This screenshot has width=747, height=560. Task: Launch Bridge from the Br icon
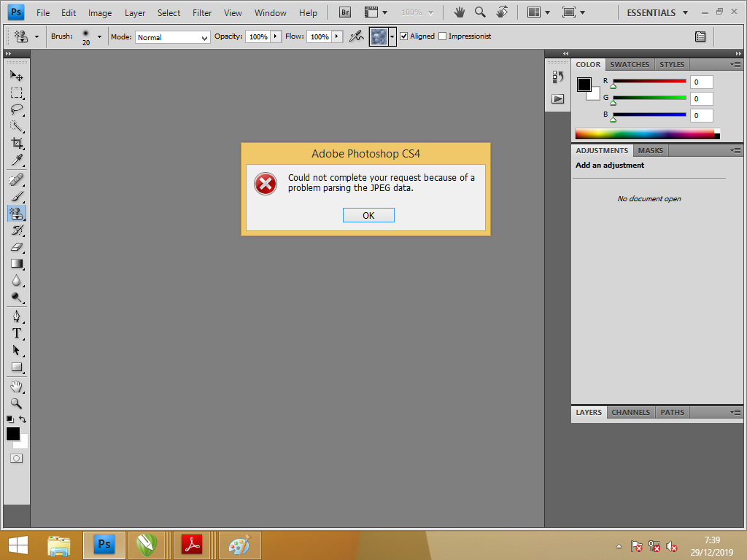pyautogui.click(x=345, y=12)
